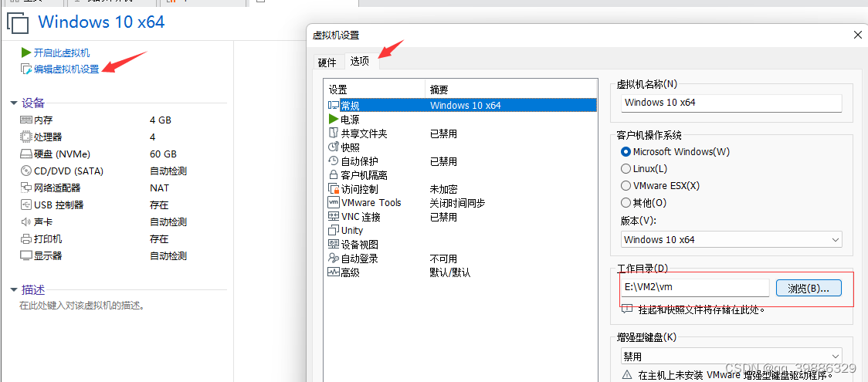Click the 编辑虚拟机设置 link
Viewport: 868px width, 382px height.
click(66, 69)
